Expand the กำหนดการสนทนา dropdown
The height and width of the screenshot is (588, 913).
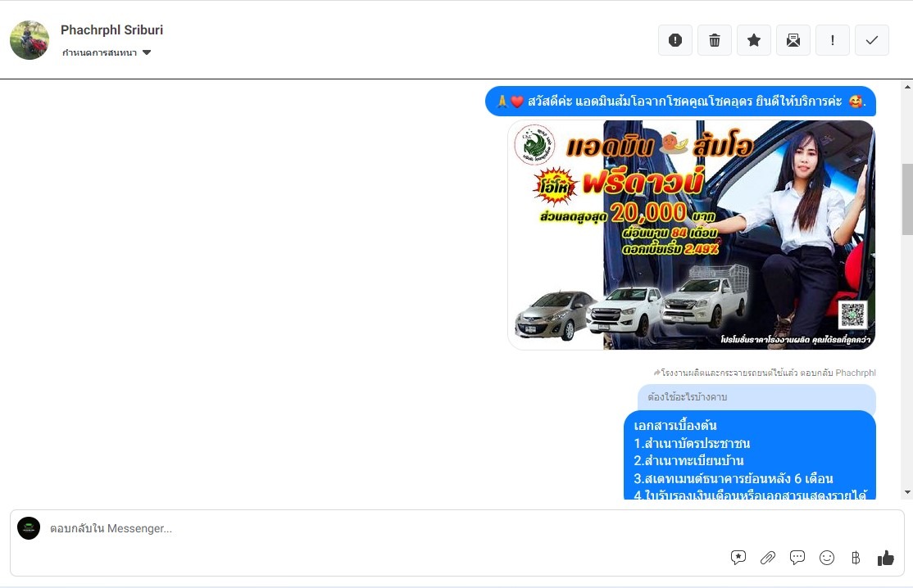tap(107, 52)
